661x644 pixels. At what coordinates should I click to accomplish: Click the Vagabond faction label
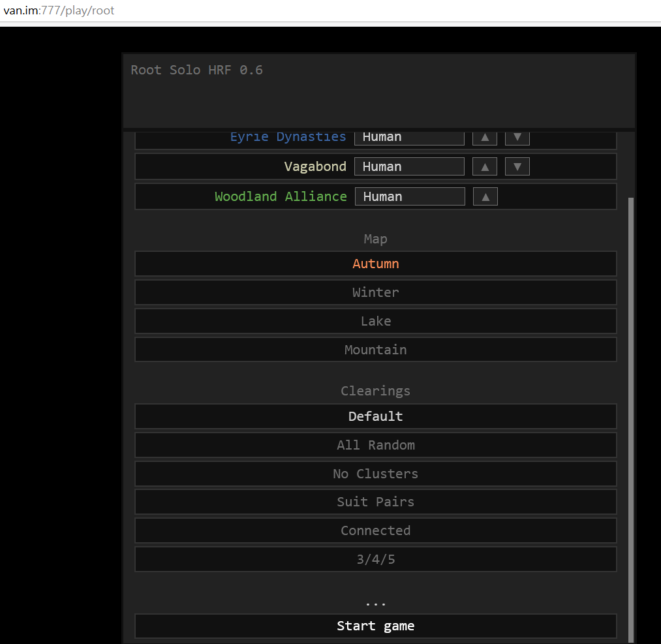click(x=315, y=166)
